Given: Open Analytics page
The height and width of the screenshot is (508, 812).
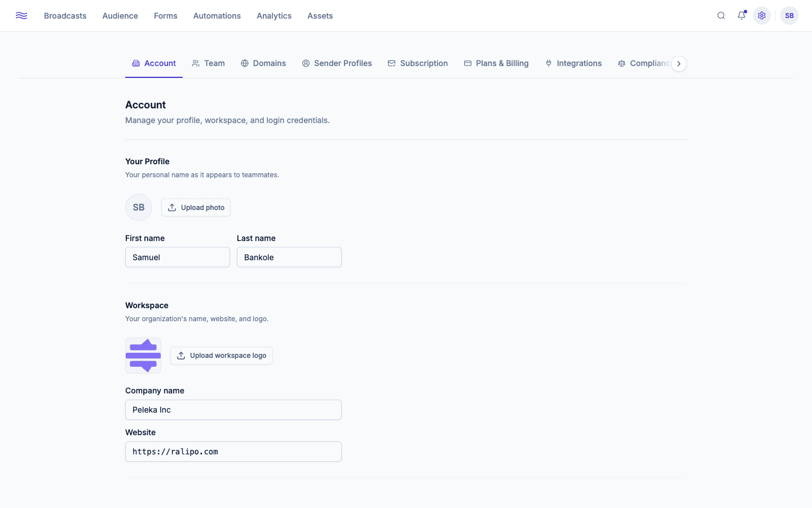Looking at the screenshot, I should pyautogui.click(x=274, y=16).
